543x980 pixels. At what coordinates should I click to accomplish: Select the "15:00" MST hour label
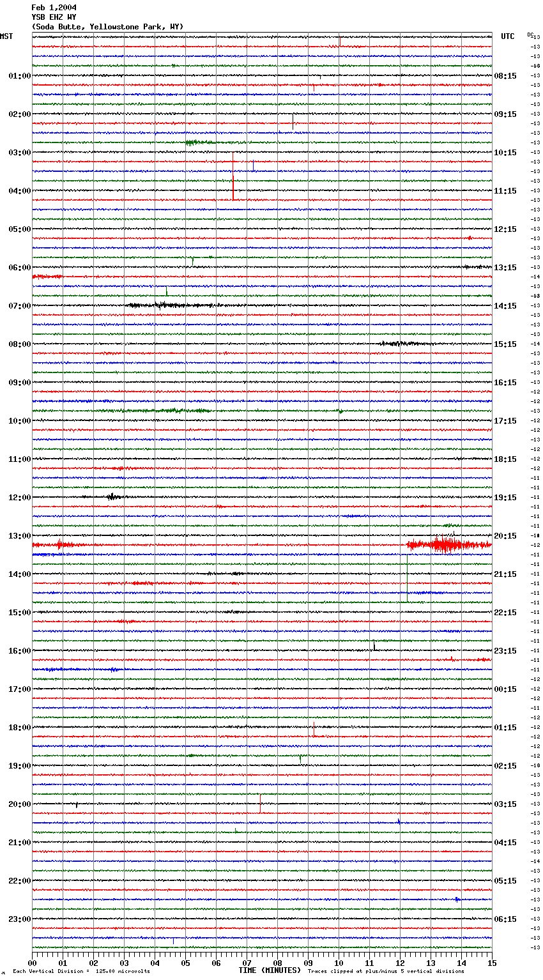coord(20,613)
